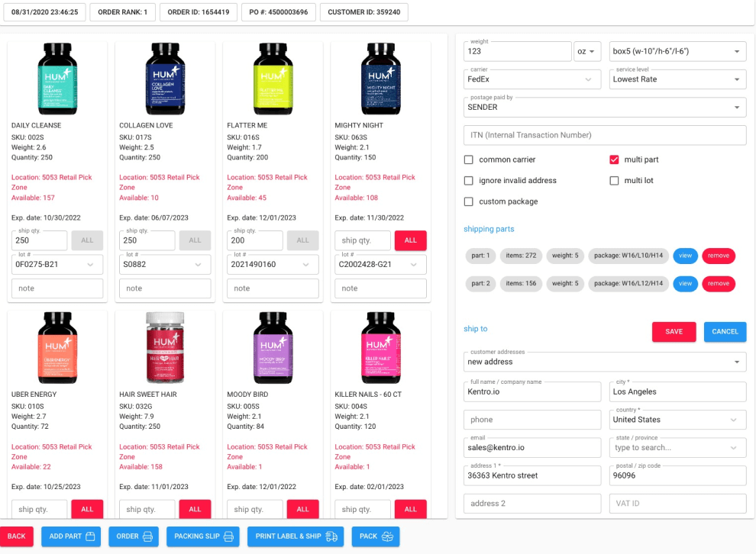Click package: W16/L12/H14 chip
This screenshot has width=756, height=554.
pos(628,284)
